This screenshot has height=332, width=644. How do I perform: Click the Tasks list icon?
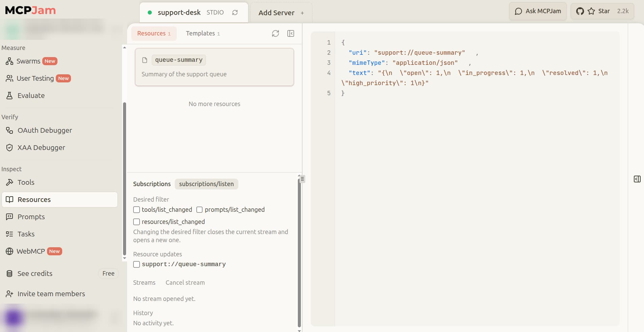pos(9,234)
